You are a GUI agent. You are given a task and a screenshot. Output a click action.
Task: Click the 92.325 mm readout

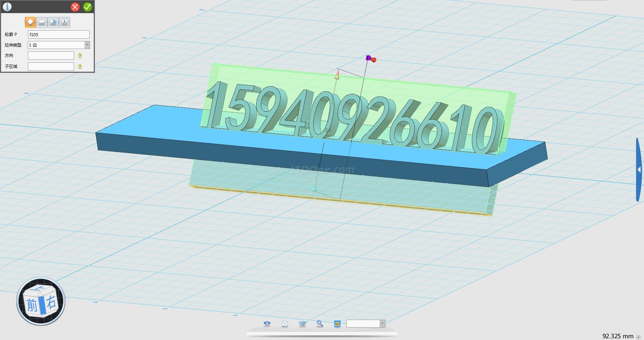click(x=618, y=336)
